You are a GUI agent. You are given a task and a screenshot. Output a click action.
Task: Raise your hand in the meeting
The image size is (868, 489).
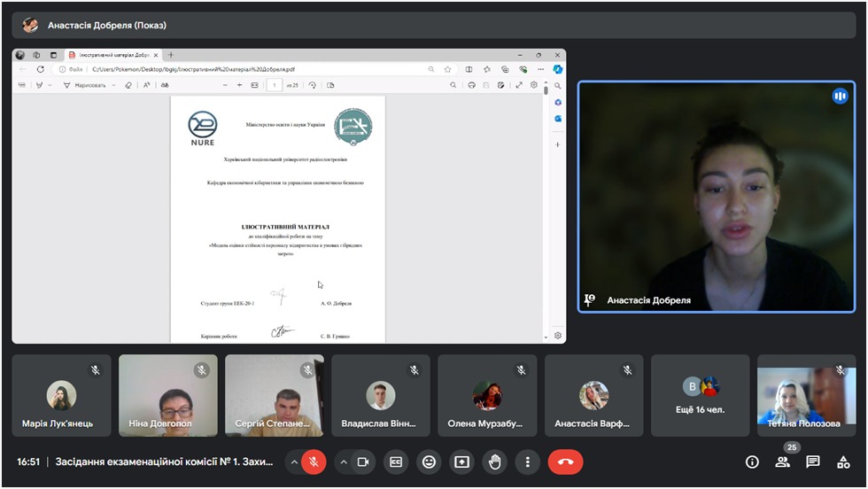(494, 462)
